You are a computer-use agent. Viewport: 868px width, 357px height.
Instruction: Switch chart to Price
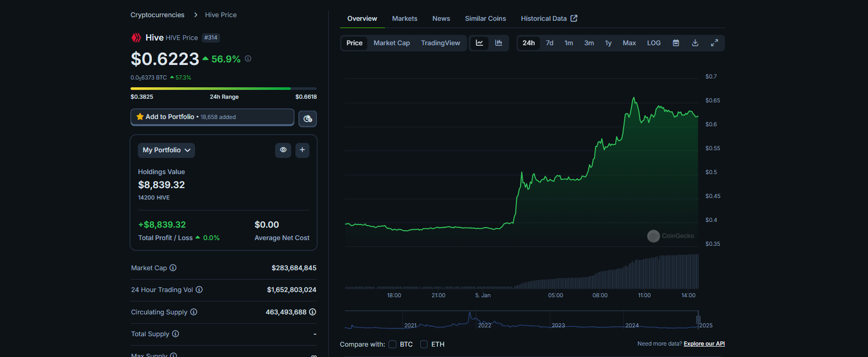pos(355,43)
